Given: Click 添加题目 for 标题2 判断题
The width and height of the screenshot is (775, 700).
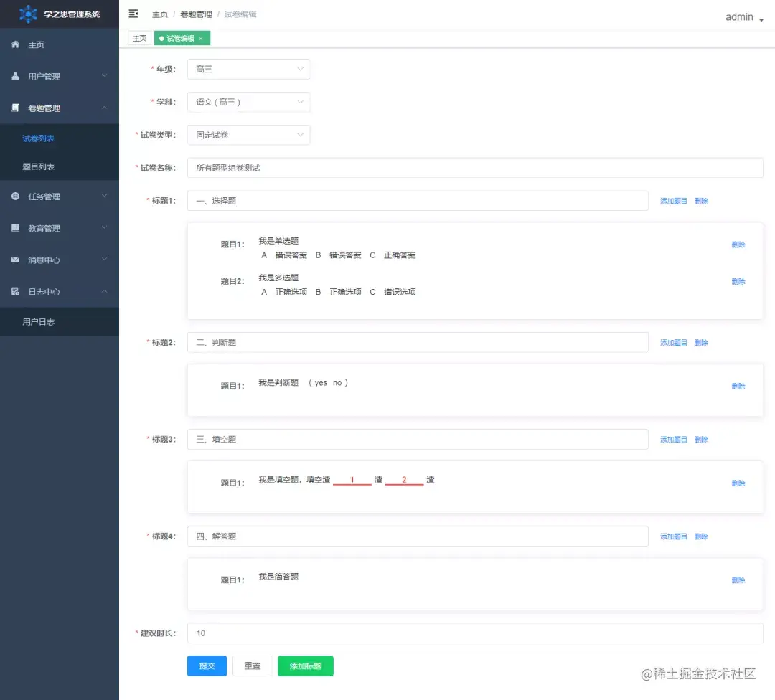Looking at the screenshot, I should [x=673, y=342].
